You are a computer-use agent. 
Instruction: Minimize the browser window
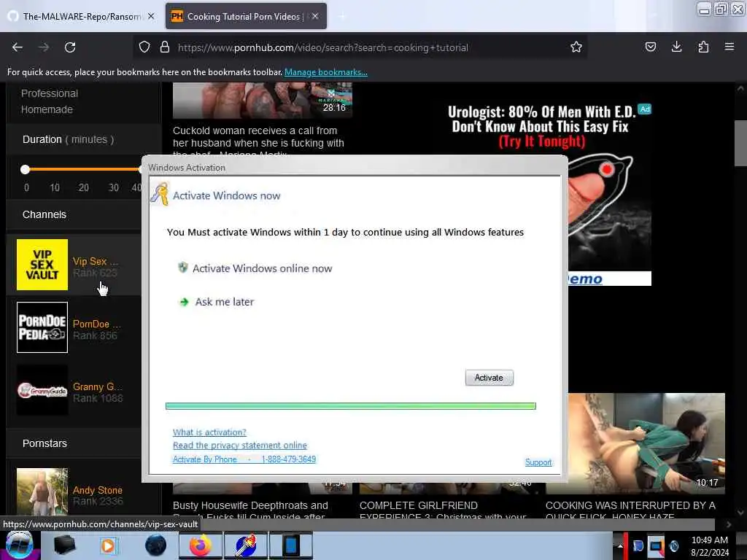point(704,9)
